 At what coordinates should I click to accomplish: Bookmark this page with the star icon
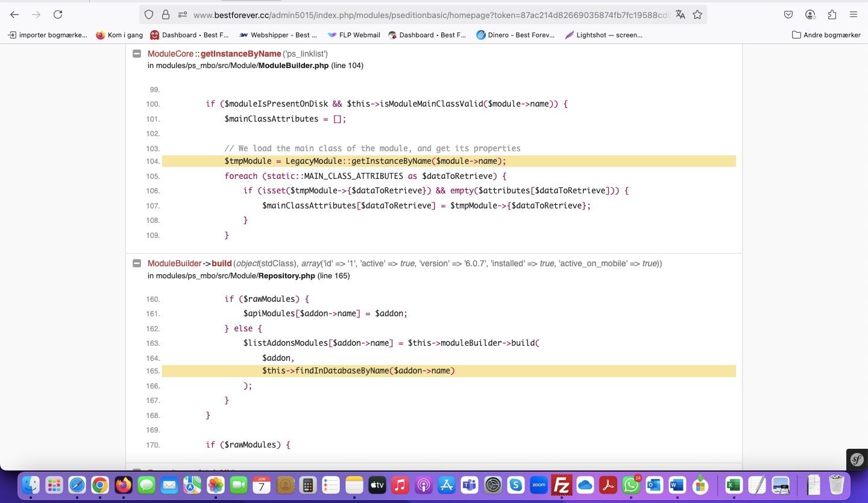(x=697, y=14)
